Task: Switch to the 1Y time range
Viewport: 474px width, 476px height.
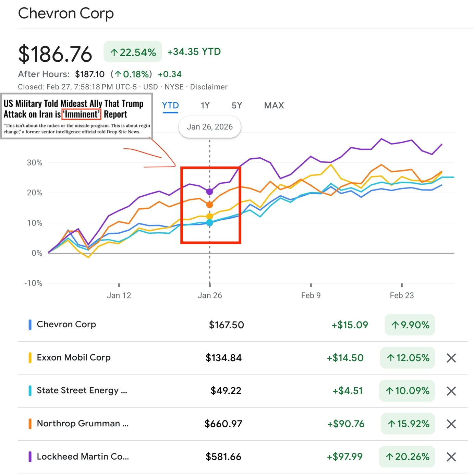Action: coord(205,106)
